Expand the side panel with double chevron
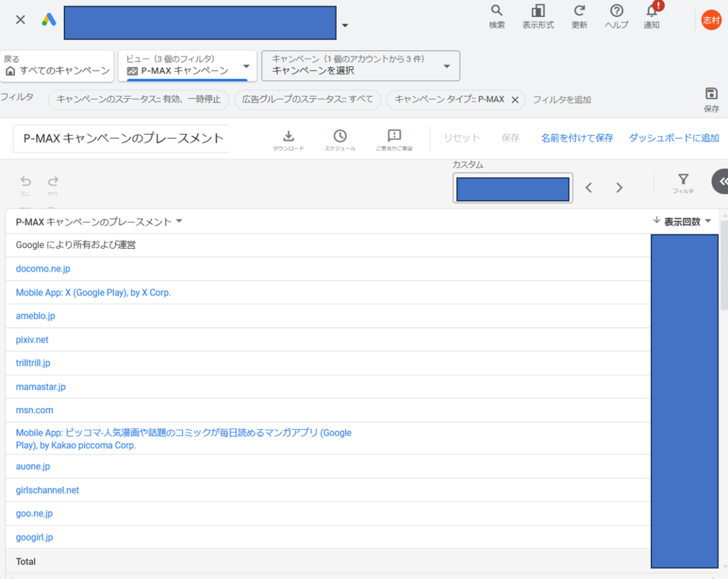 721,181
